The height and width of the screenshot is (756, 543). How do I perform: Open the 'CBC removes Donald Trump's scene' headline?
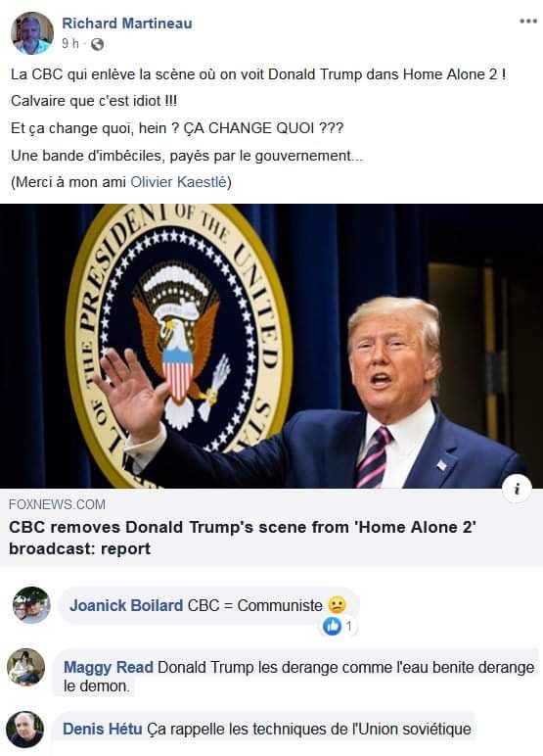point(243,538)
